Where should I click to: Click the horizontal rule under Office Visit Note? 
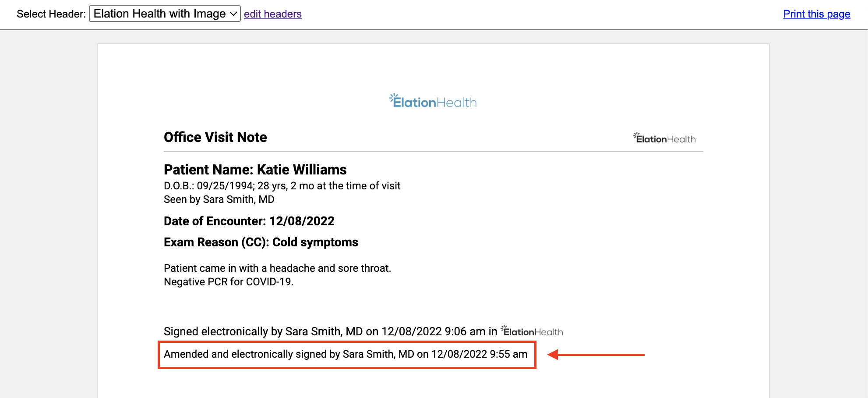pyautogui.click(x=433, y=152)
